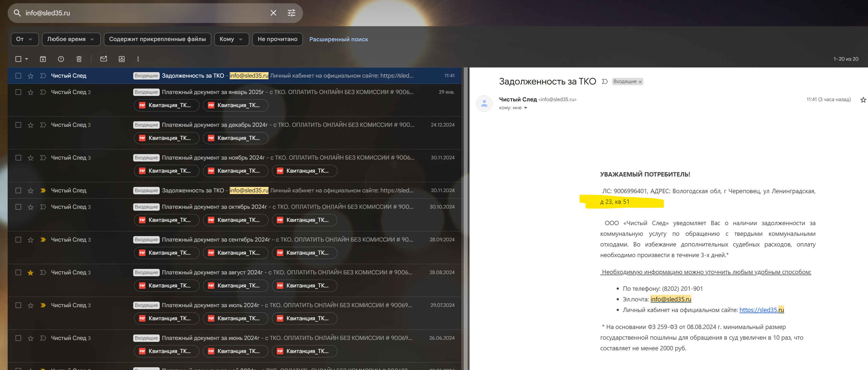Click the archive toolbar icon
Screen dimensions: 868x370
click(43, 59)
